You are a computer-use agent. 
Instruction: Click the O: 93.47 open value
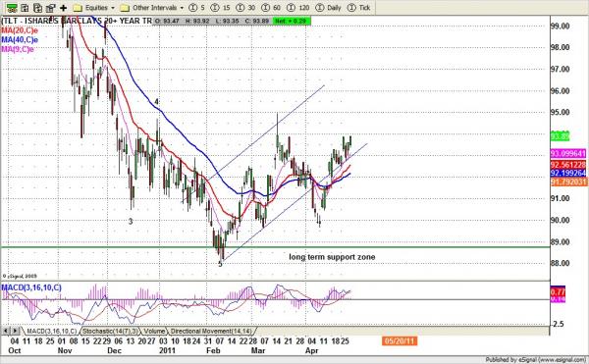[167, 21]
